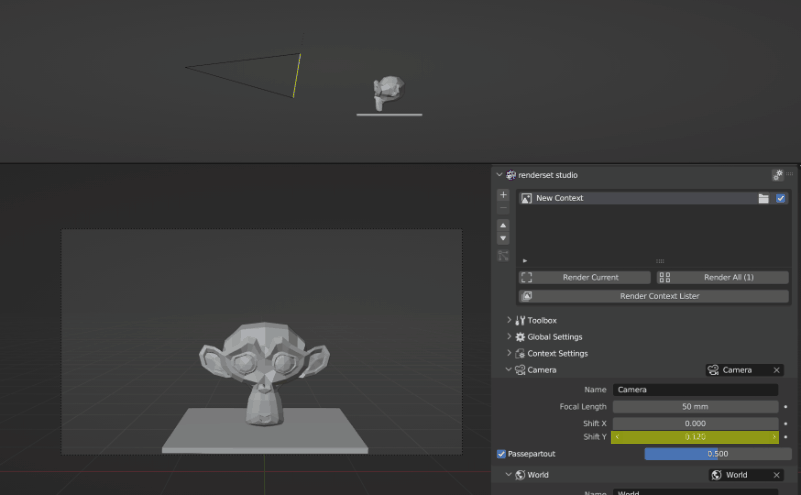Click the camera Name text field
The image size is (801, 495).
point(695,390)
